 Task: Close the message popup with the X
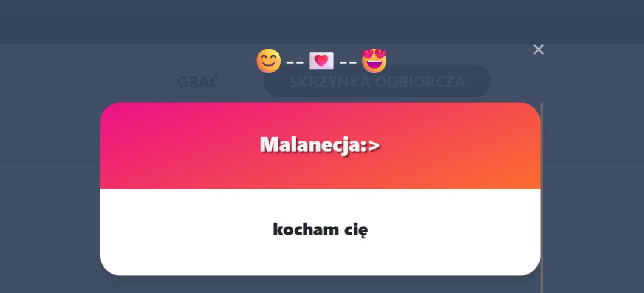point(538,50)
